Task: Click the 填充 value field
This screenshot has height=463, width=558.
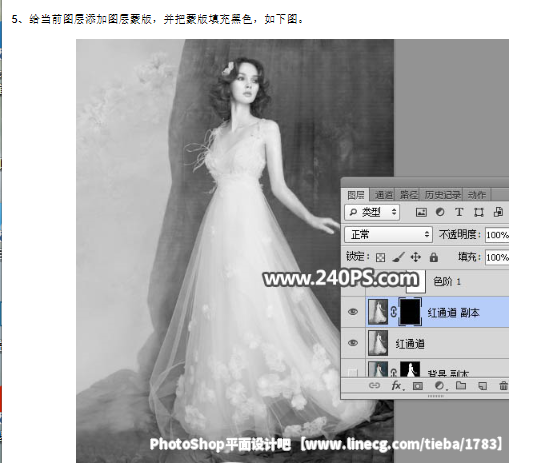Action: 497,257
